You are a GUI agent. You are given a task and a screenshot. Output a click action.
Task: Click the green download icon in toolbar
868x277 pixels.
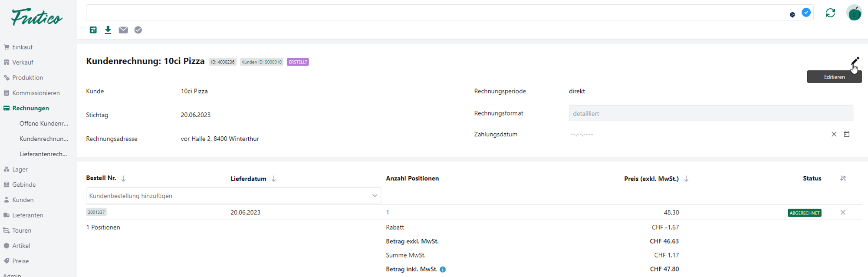pos(108,30)
